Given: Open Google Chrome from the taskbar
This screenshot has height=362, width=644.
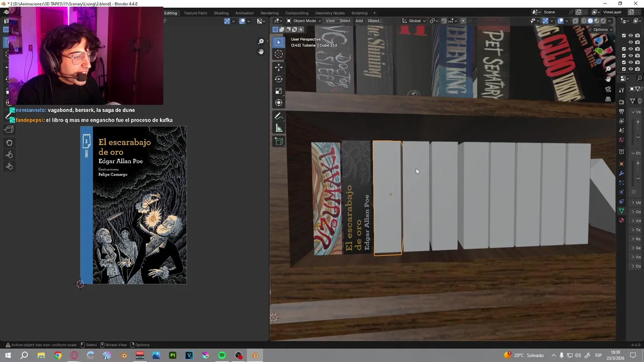Looking at the screenshot, I should point(58,355).
